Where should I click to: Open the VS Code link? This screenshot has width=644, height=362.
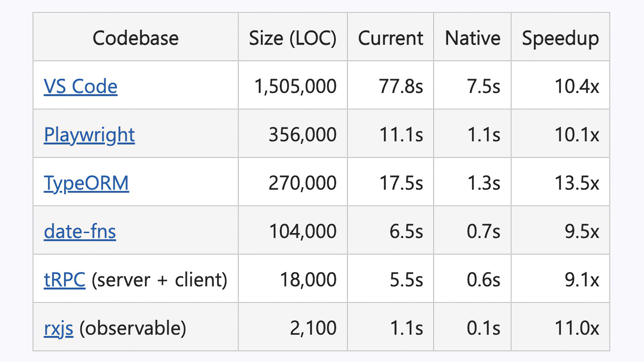(80, 86)
